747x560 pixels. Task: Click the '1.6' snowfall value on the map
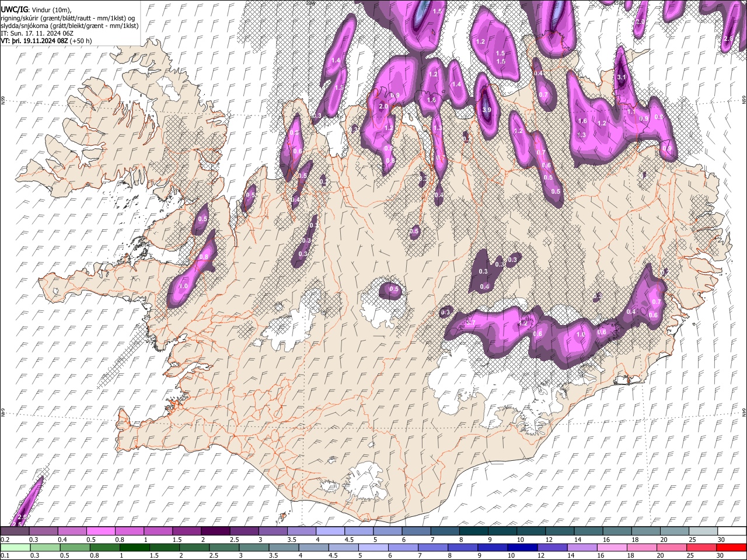[x=582, y=121]
